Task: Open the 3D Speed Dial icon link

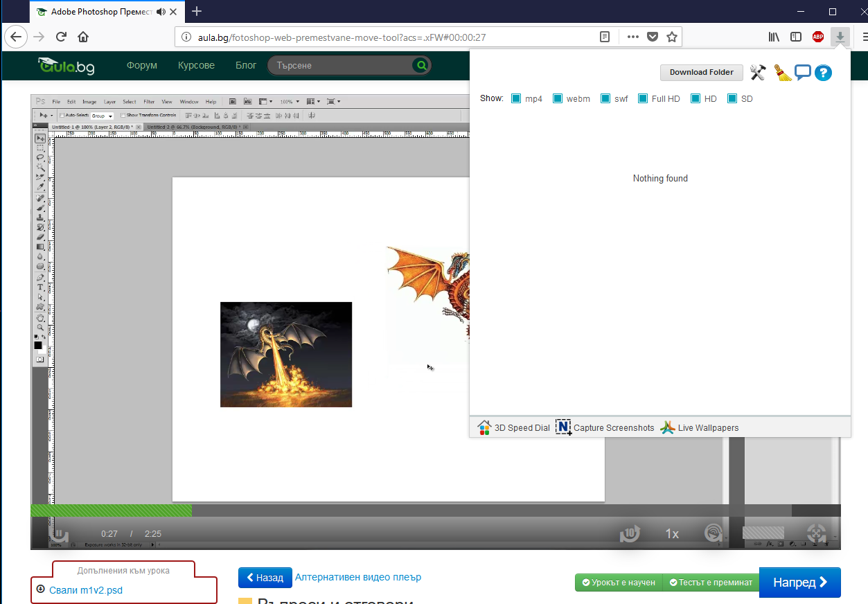Action: [x=513, y=427]
